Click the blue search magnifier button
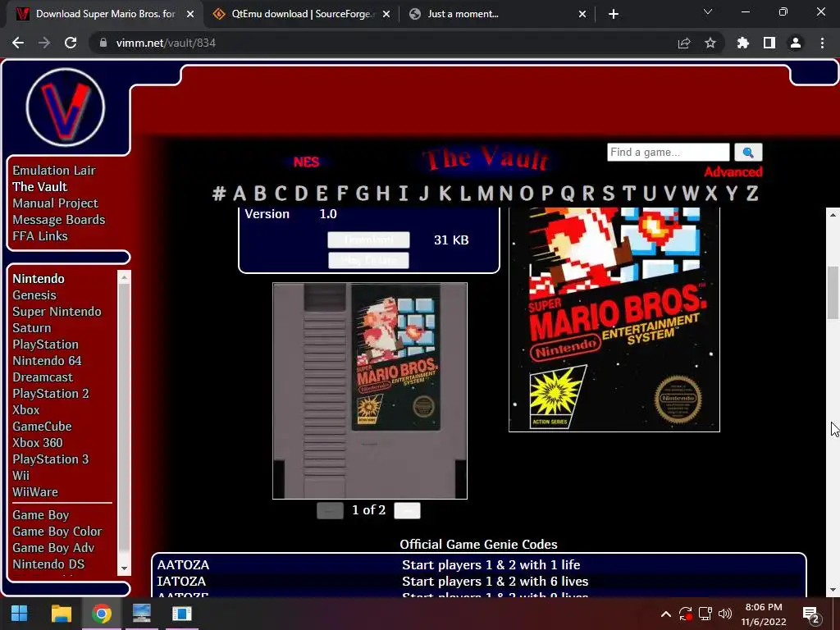This screenshot has height=630, width=840. pyautogui.click(x=748, y=152)
